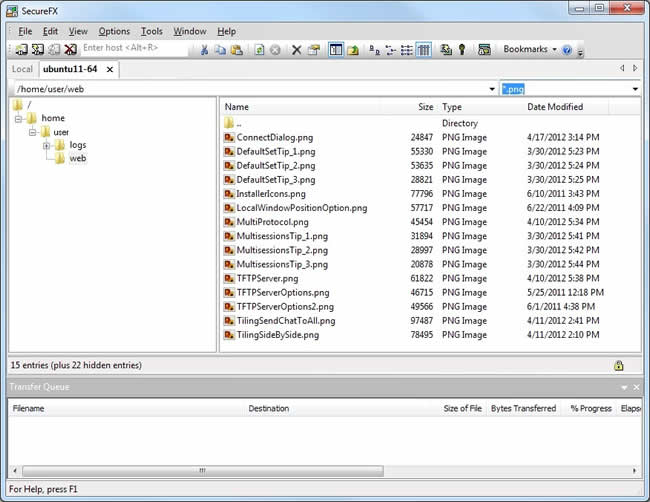Open the Transfer Queue panel dropdown arrow
The image size is (650, 502).
[x=624, y=388]
